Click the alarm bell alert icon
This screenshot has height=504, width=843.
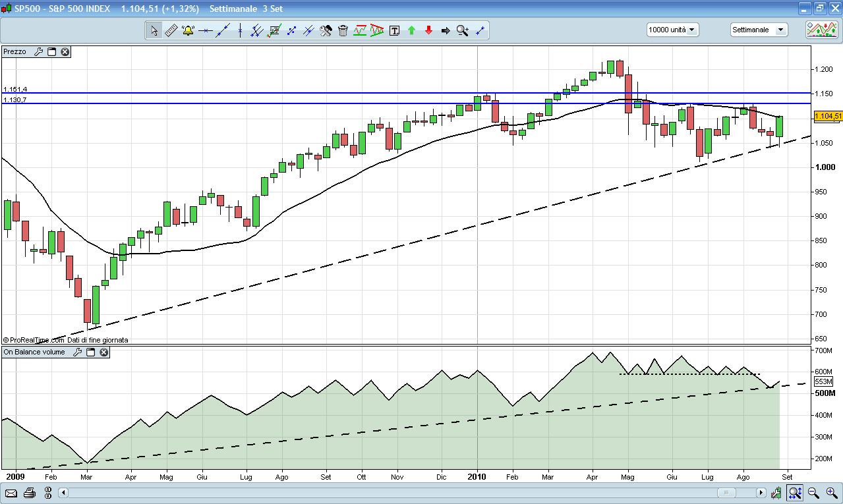[x=189, y=30]
